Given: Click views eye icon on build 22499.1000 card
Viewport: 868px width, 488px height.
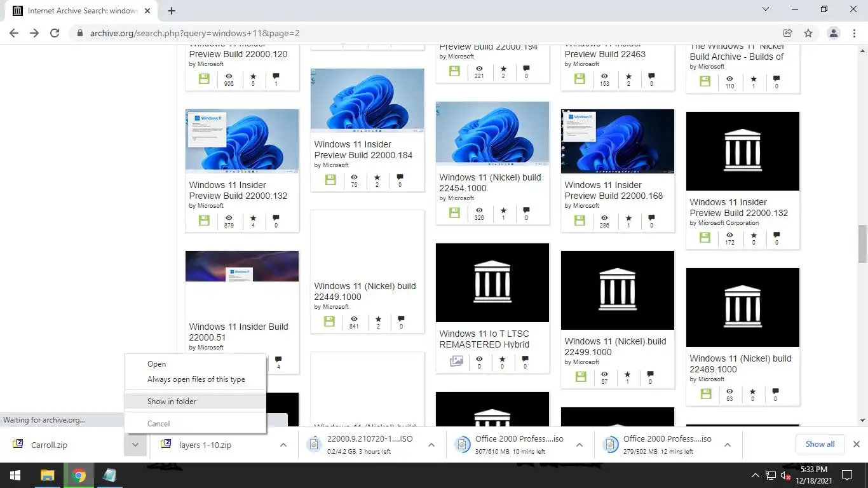Looking at the screenshot, I should 604,374.
